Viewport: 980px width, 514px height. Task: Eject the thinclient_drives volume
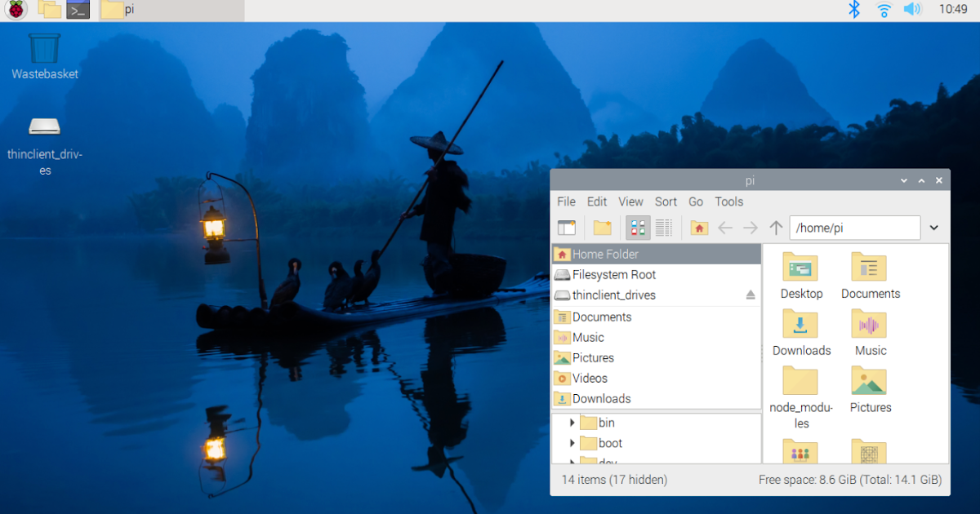tap(751, 295)
